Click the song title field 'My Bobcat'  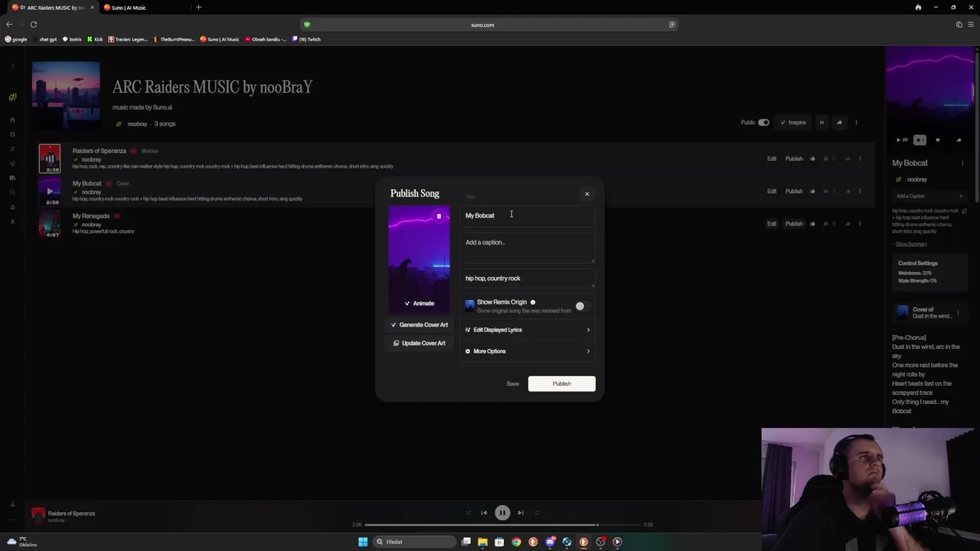pos(528,216)
